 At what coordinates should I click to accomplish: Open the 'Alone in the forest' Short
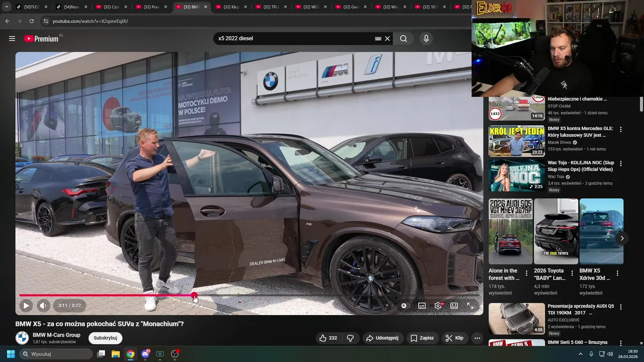point(511,231)
